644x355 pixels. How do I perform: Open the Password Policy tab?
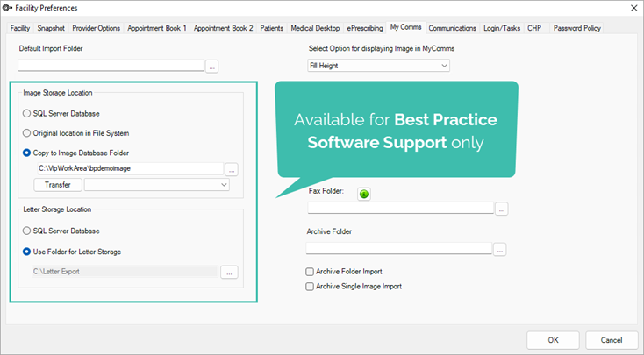[x=577, y=28]
